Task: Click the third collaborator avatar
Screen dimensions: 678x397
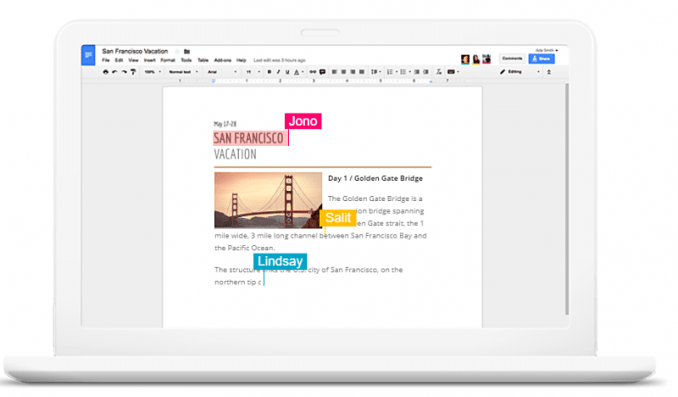Action: coord(486,59)
